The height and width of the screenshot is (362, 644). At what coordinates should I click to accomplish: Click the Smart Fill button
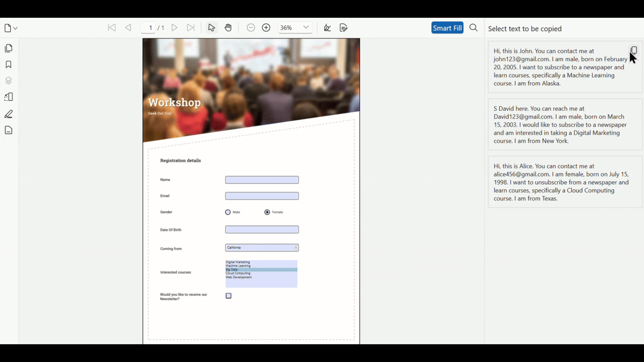coord(447,28)
